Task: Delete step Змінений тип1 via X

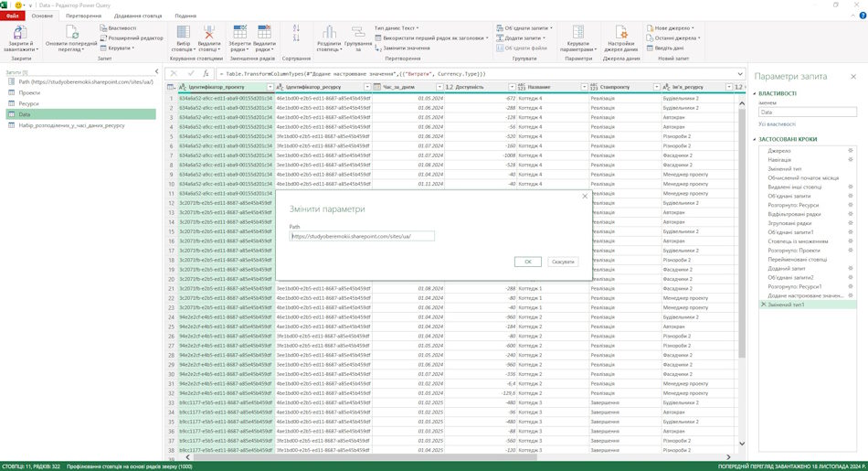Action: (x=763, y=305)
